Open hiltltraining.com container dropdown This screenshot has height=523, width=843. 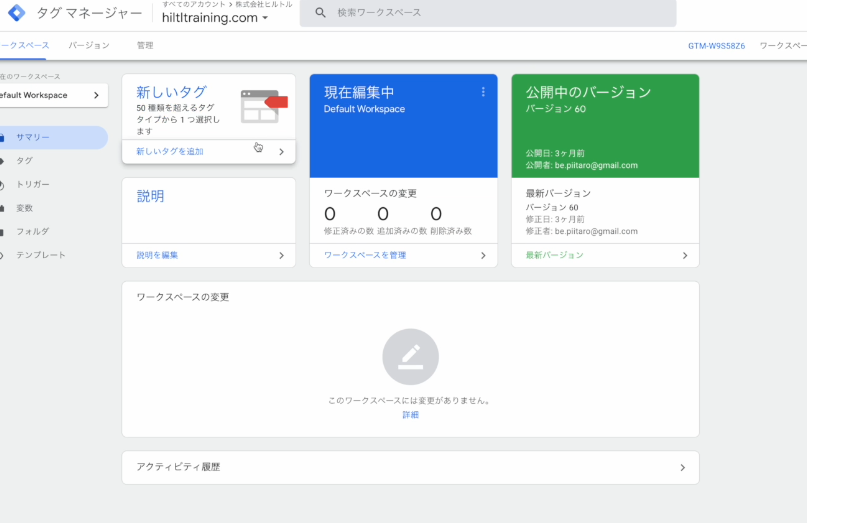215,18
